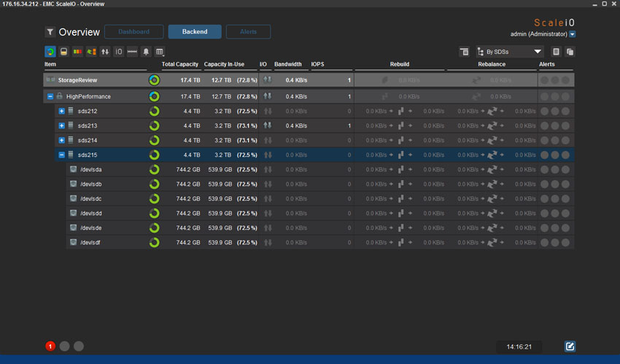Viewport: 620px width, 364px height.
Task: Click the capacity donut of StorageReview
Action: (x=154, y=80)
